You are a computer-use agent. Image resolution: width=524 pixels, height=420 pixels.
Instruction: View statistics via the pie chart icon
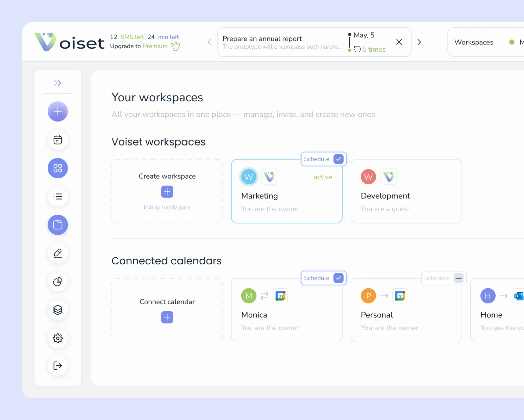pos(58,282)
